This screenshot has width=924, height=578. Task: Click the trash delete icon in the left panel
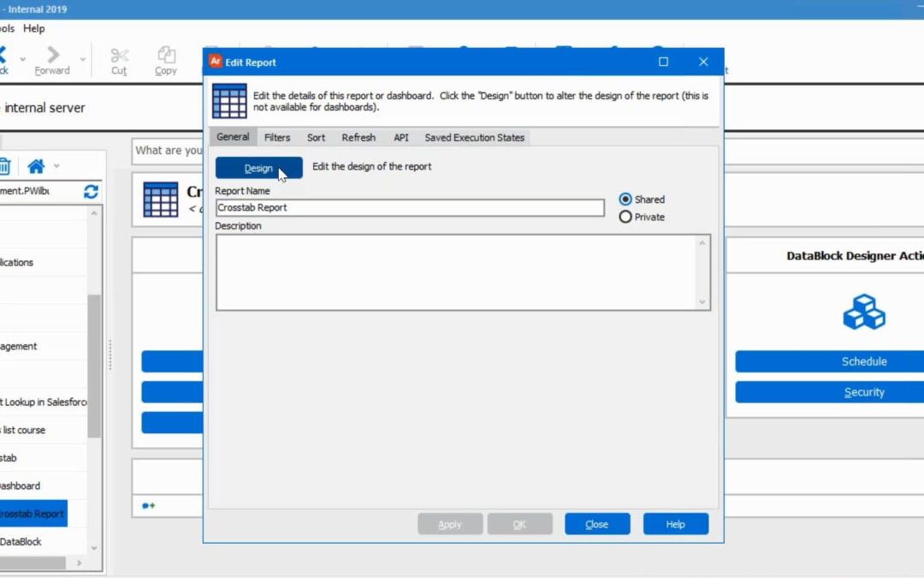coord(5,166)
